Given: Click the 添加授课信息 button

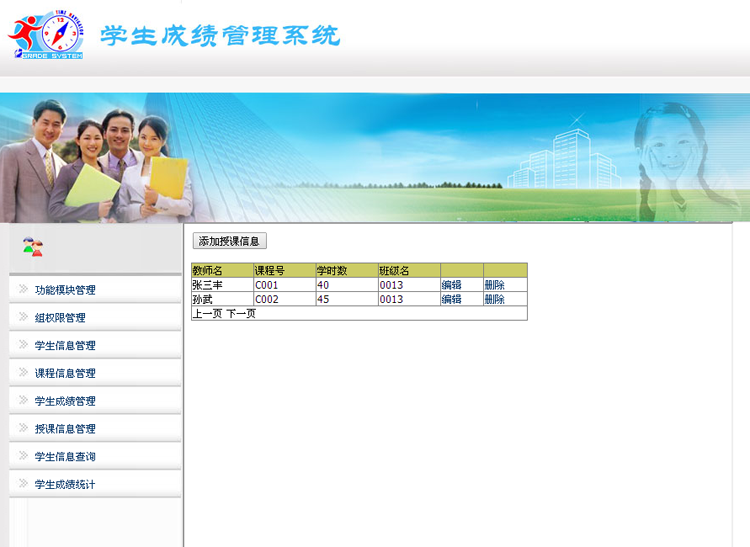Looking at the screenshot, I should (x=230, y=241).
